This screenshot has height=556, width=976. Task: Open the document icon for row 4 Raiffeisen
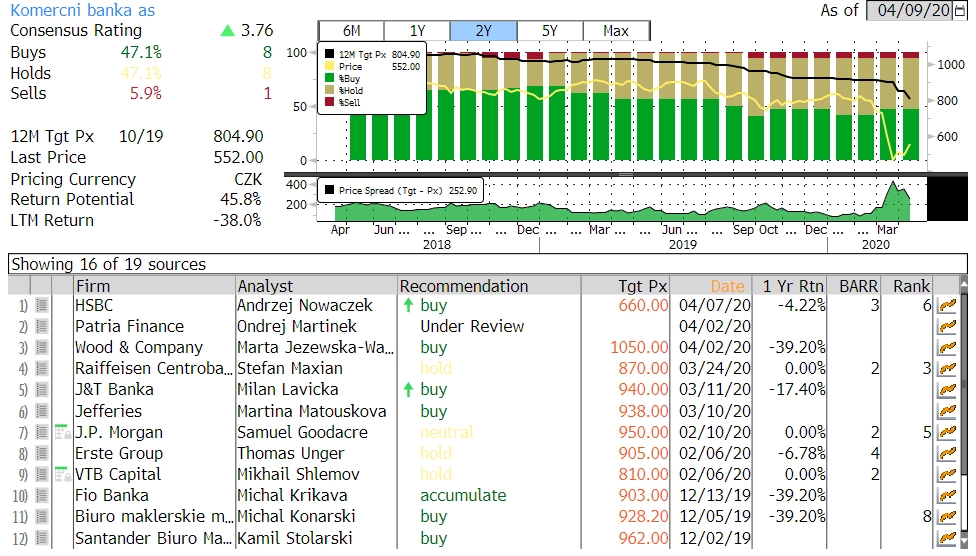(42, 369)
